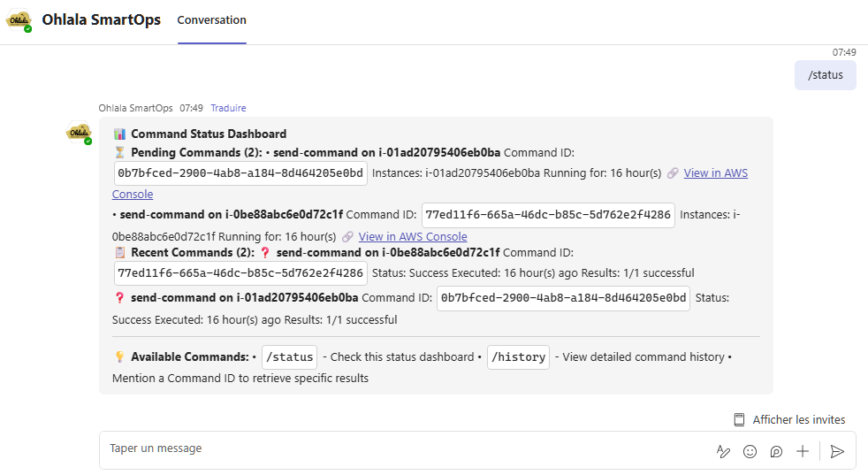Screen dimensions: 868x475
Task: Click the chat loop icon in compose box
Action: coord(776,452)
